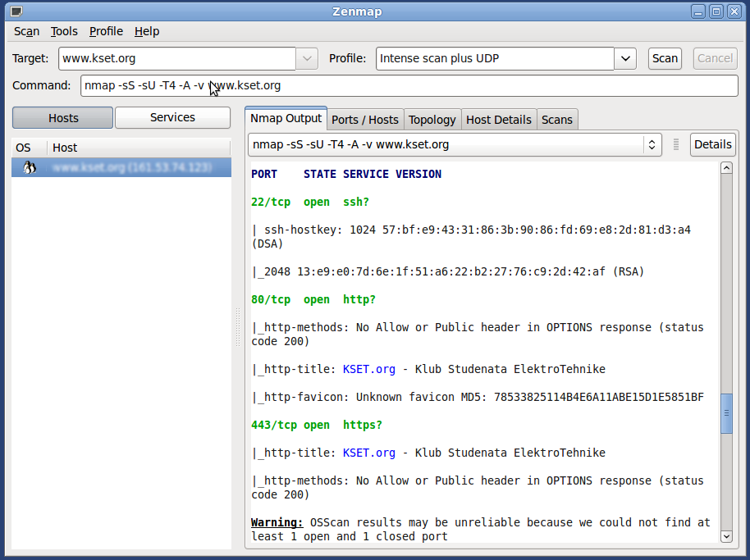Click the Zenmap window menu icon in title bar
Viewport: 750px width, 560px height.
[16, 11]
